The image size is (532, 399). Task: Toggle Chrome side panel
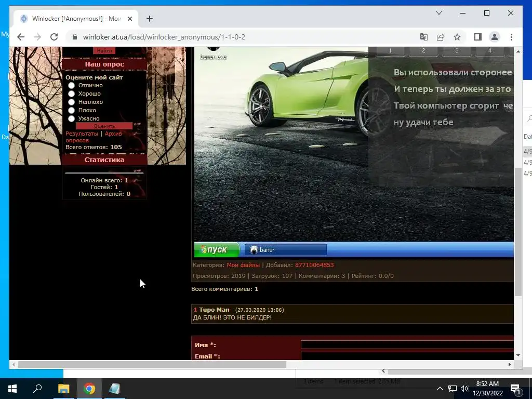[x=478, y=37]
